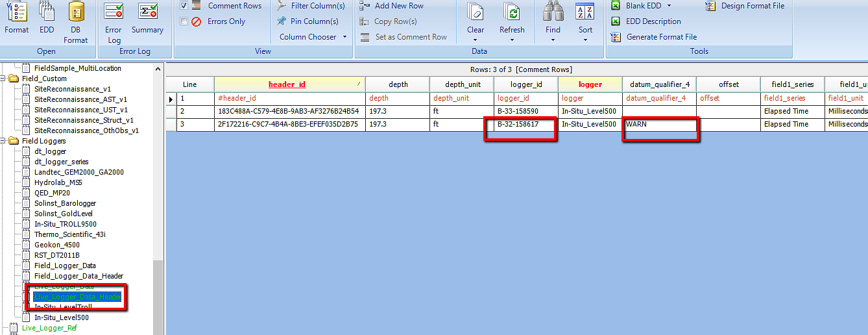Select Solinst_GoldLevel in the tree

click(x=63, y=214)
